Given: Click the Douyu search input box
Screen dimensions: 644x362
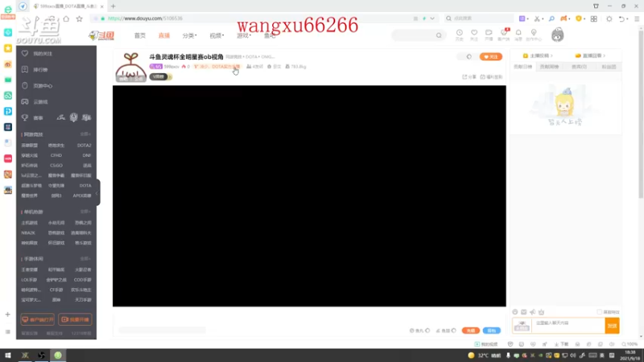Looking at the screenshot, I should pyautogui.click(x=413, y=35).
